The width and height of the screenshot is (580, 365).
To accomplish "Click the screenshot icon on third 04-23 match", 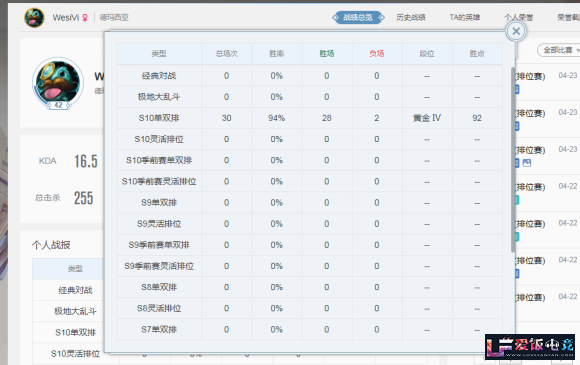I will click(527, 163).
